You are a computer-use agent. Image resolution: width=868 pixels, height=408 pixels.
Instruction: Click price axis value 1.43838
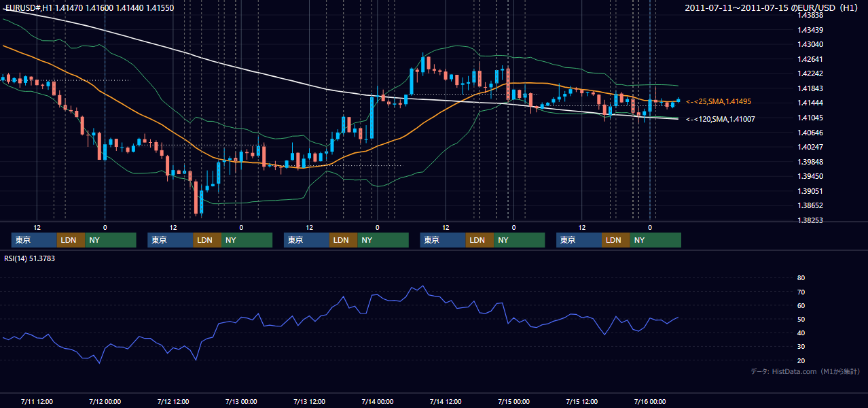pyautogui.click(x=810, y=15)
